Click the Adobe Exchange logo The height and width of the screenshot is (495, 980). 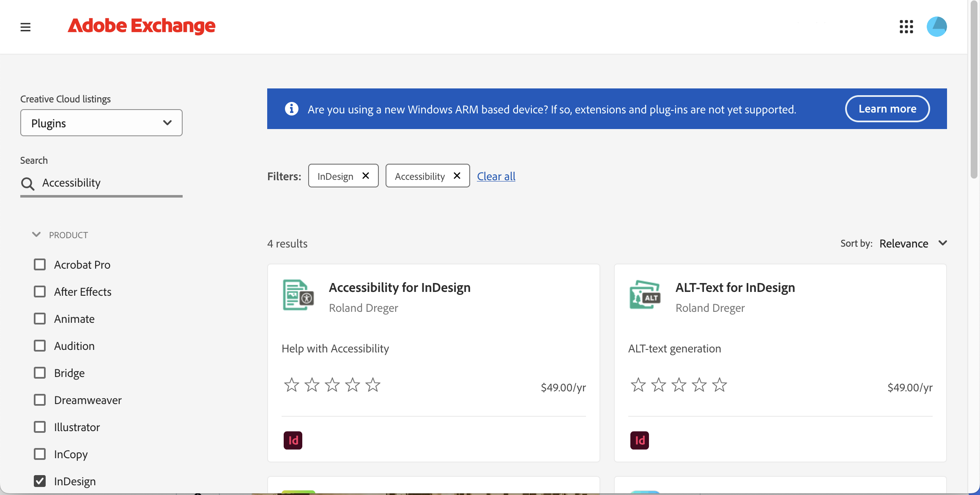pyautogui.click(x=142, y=26)
